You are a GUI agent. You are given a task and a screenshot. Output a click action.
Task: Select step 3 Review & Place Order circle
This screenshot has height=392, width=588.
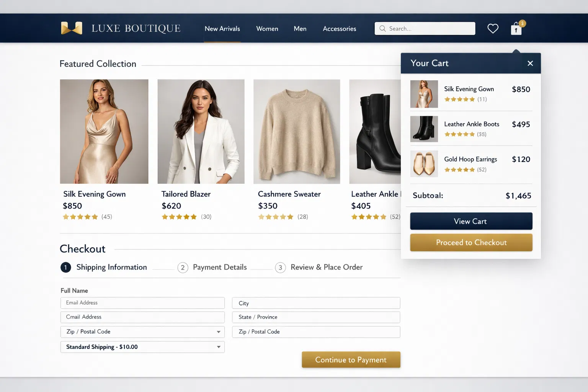click(280, 267)
